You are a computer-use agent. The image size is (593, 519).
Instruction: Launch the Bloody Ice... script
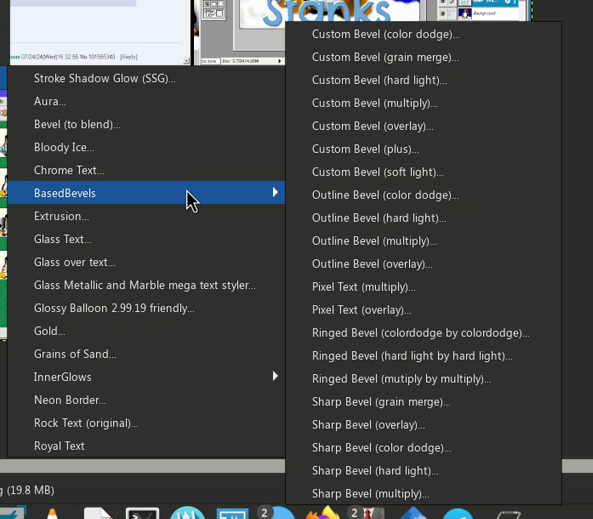146,147
